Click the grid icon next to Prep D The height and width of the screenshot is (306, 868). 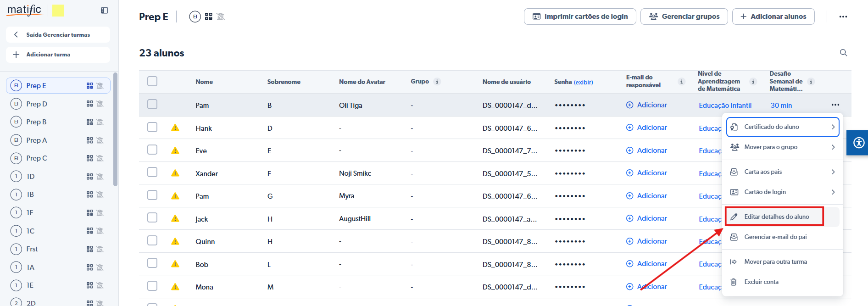pos(89,104)
